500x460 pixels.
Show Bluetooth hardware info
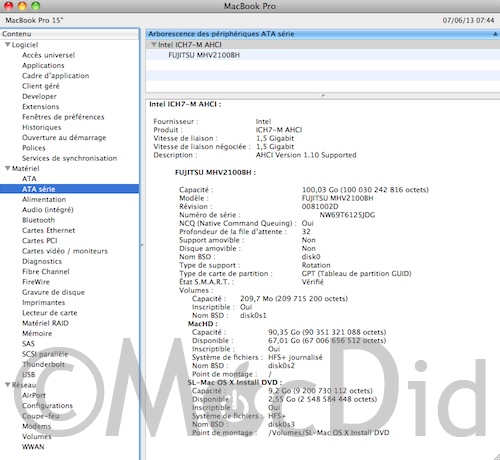(x=38, y=220)
